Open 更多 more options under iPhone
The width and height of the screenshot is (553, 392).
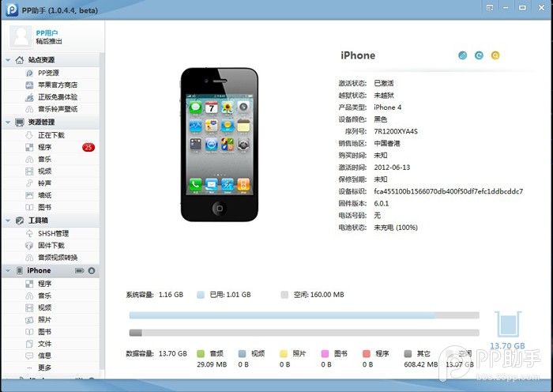click(x=50, y=367)
